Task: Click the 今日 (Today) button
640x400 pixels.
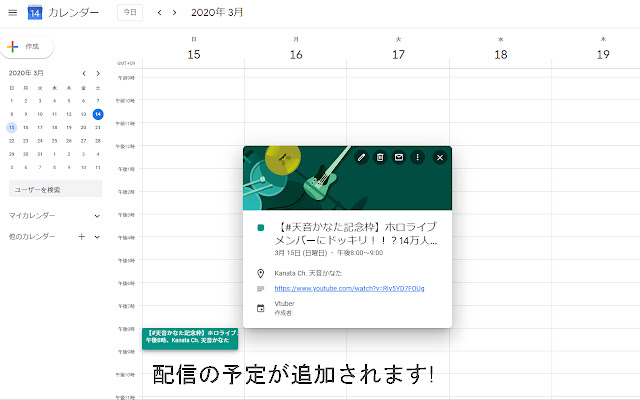Action: pyautogui.click(x=130, y=13)
